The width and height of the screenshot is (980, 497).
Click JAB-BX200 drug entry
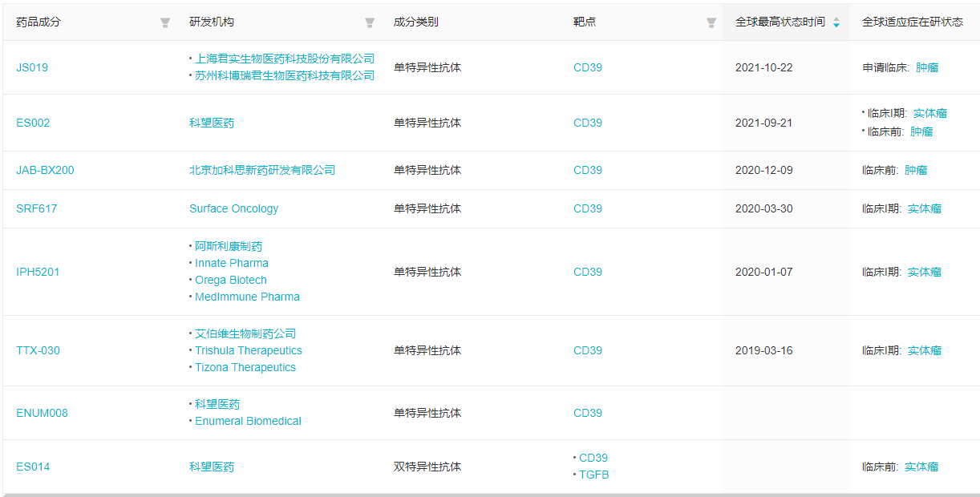(x=45, y=170)
